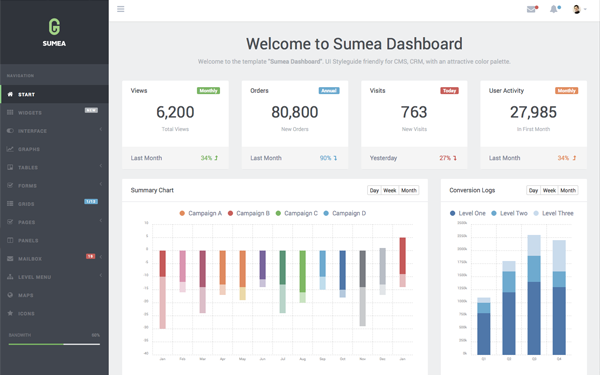The image size is (600, 375).
Task: Click the green Monthly badge on Views
Action: tap(209, 91)
